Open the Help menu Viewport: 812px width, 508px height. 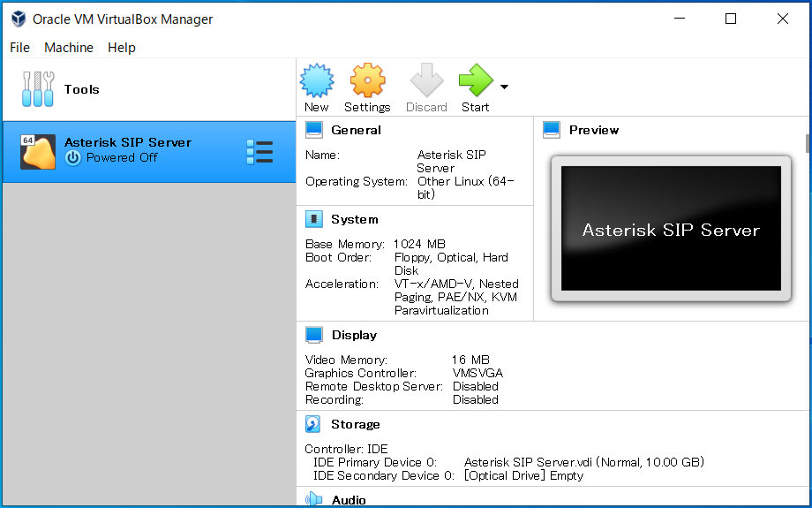pyautogui.click(x=122, y=48)
